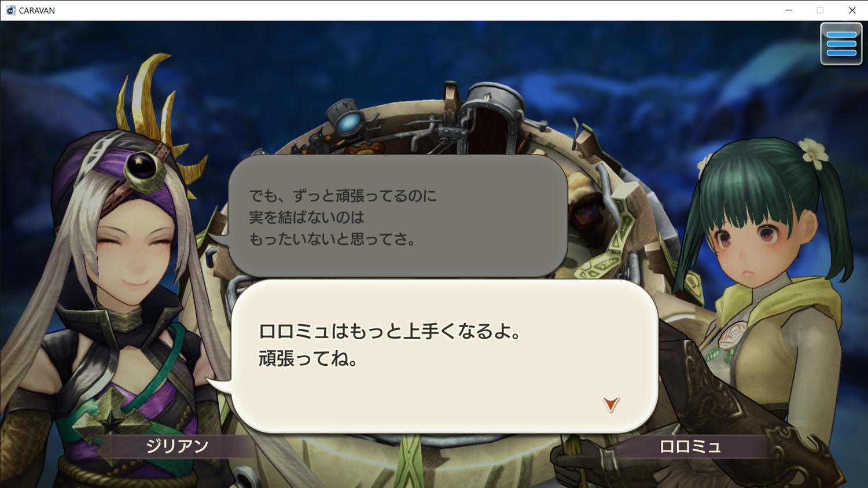This screenshot has height=488, width=868.
Task: Click the CARAVAN title bar text
Action: (x=37, y=10)
